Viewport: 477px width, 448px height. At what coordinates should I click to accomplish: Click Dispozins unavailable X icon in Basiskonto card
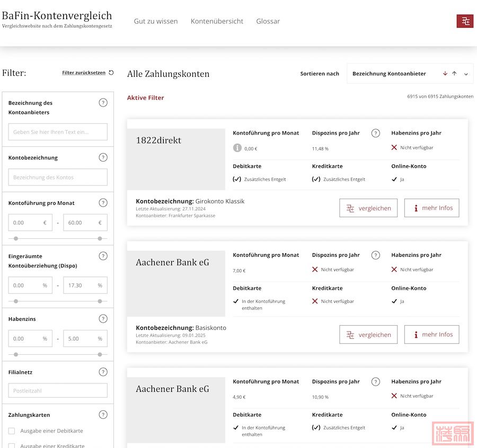(315, 270)
